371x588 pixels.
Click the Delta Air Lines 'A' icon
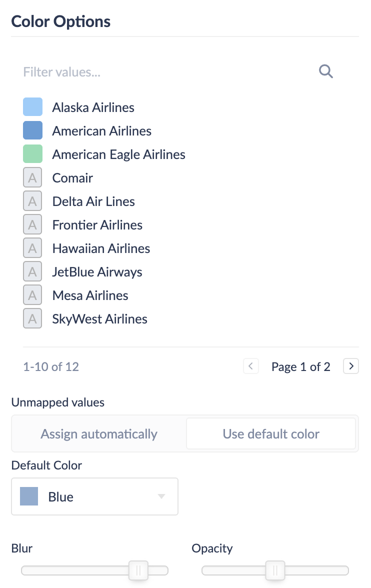32,201
